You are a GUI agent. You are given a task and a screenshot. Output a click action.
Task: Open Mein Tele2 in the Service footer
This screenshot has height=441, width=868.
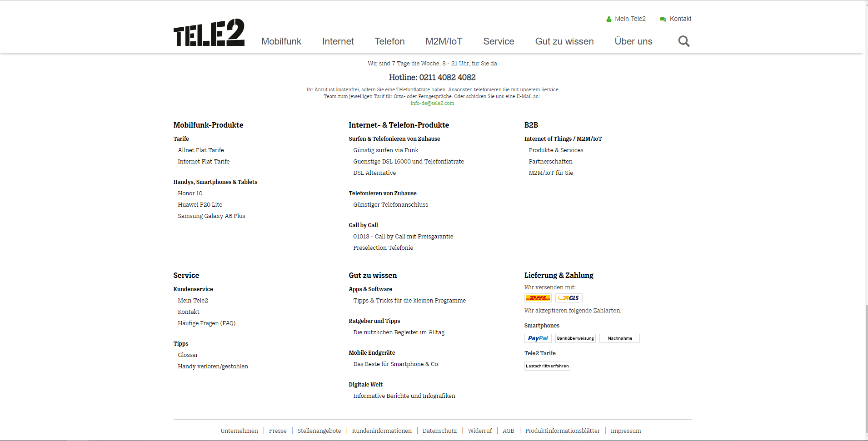(193, 301)
